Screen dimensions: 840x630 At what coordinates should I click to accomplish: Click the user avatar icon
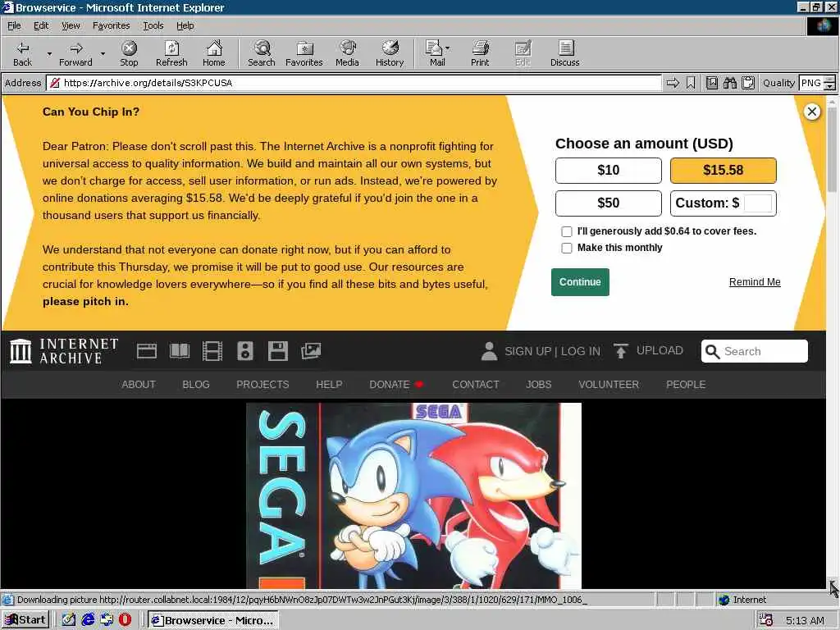489,351
